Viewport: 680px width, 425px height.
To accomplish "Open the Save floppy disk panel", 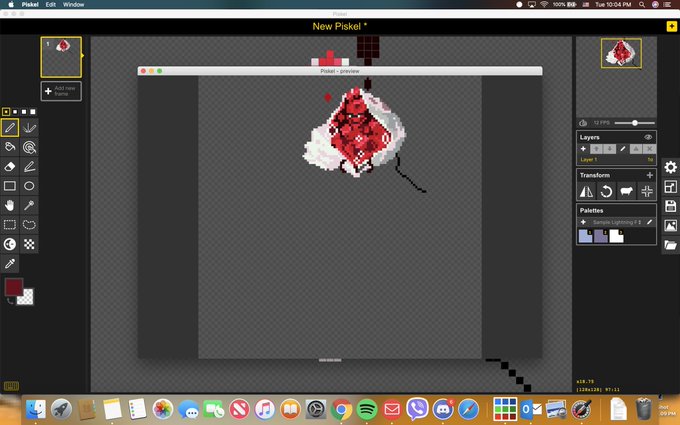I will coord(670,206).
